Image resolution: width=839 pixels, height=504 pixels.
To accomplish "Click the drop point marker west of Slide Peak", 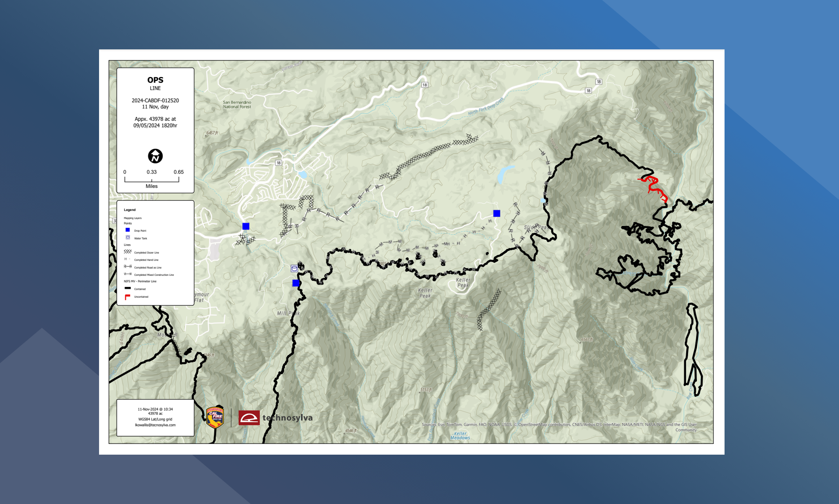I will [x=497, y=213].
